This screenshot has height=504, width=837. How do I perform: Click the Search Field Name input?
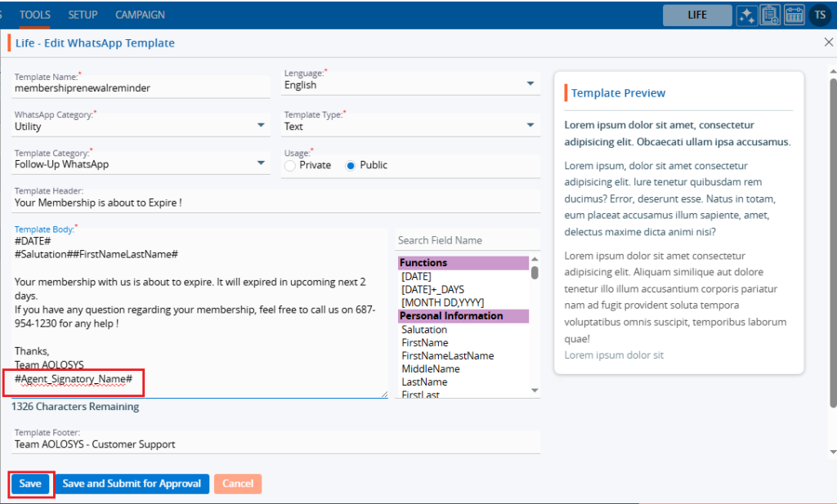466,240
